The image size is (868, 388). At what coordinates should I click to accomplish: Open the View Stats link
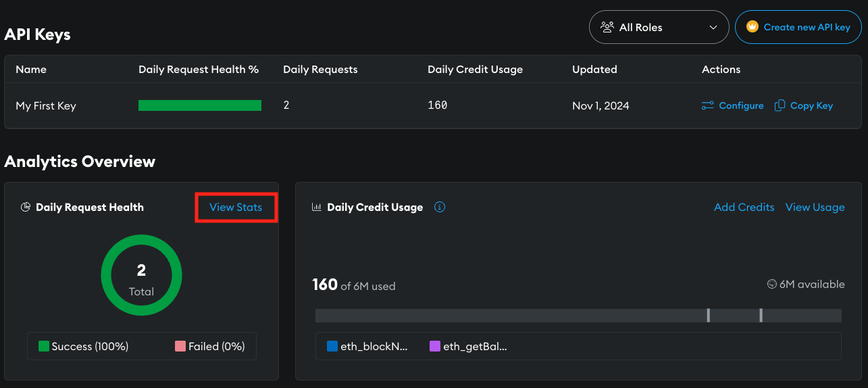tap(236, 207)
